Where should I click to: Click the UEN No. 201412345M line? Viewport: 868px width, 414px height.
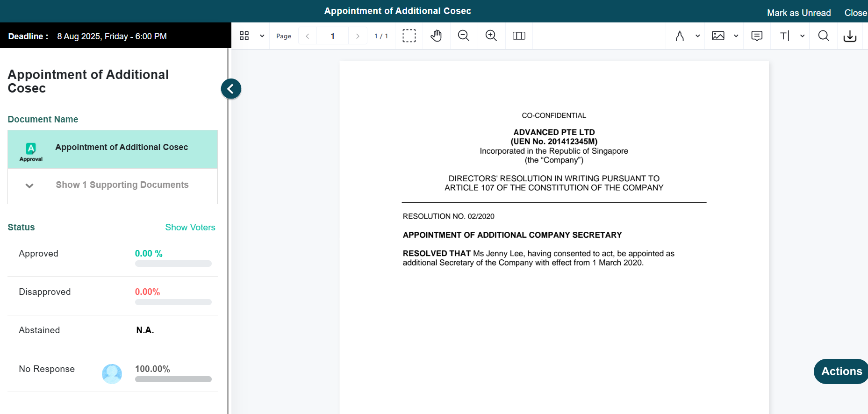(554, 142)
